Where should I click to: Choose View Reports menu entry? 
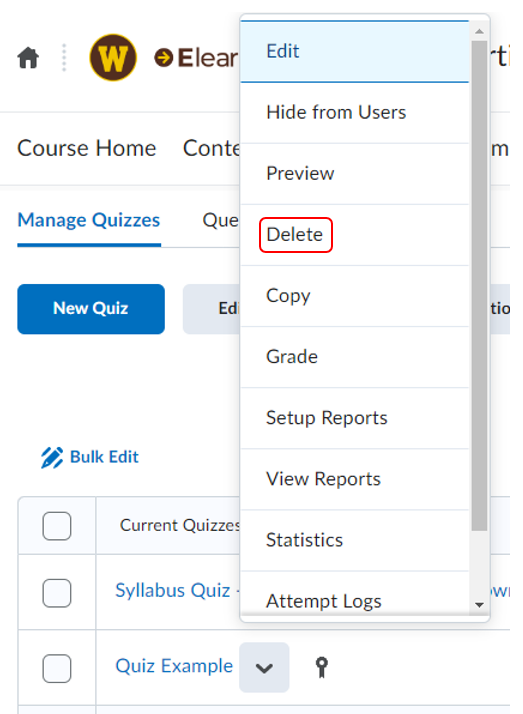355,479
